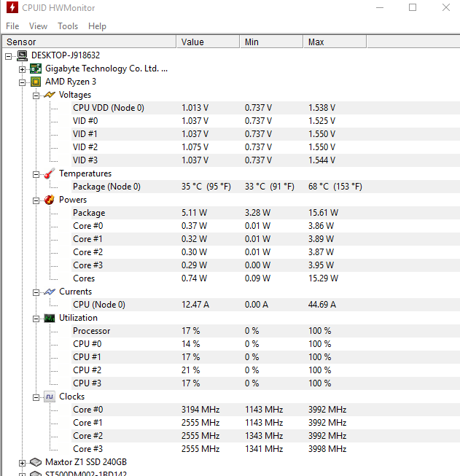Screen dimensions: 460x476
Task: Select the VID #1 voltage row
Action: coord(265,134)
